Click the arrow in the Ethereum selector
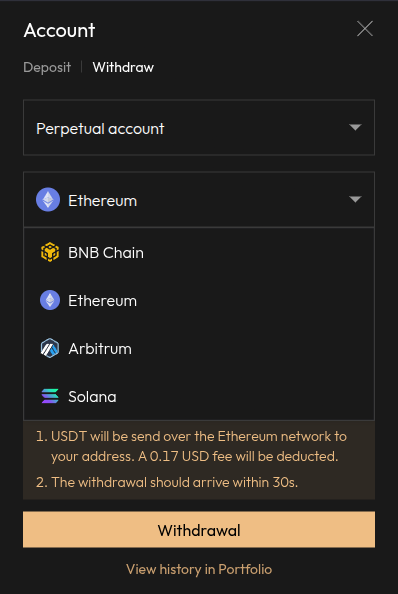 pyautogui.click(x=355, y=199)
